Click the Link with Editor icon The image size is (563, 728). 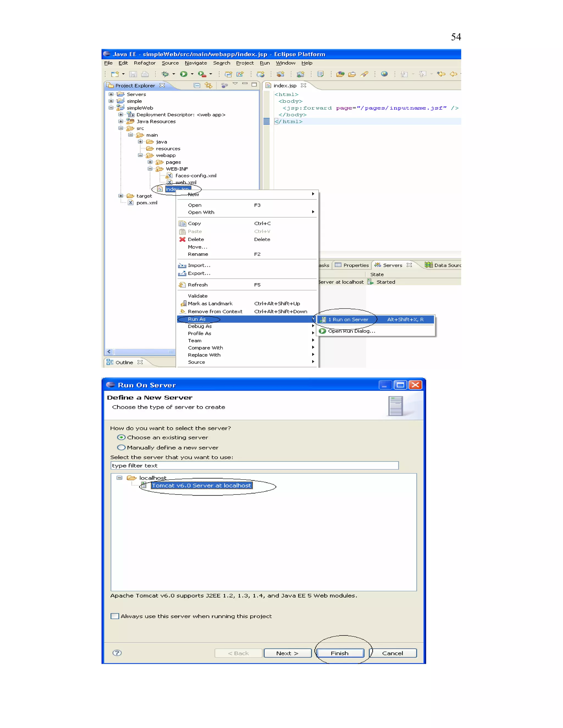click(x=208, y=85)
